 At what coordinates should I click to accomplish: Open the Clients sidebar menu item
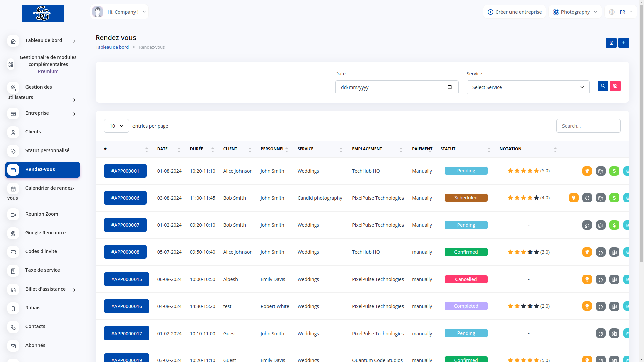(x=33, y=132)
